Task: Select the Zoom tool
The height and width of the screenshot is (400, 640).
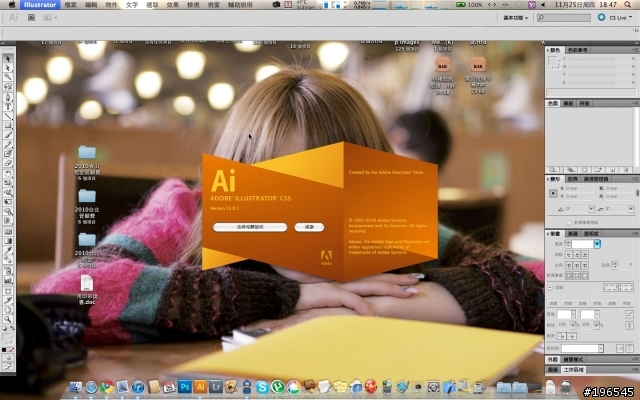Action: (8, 320)
